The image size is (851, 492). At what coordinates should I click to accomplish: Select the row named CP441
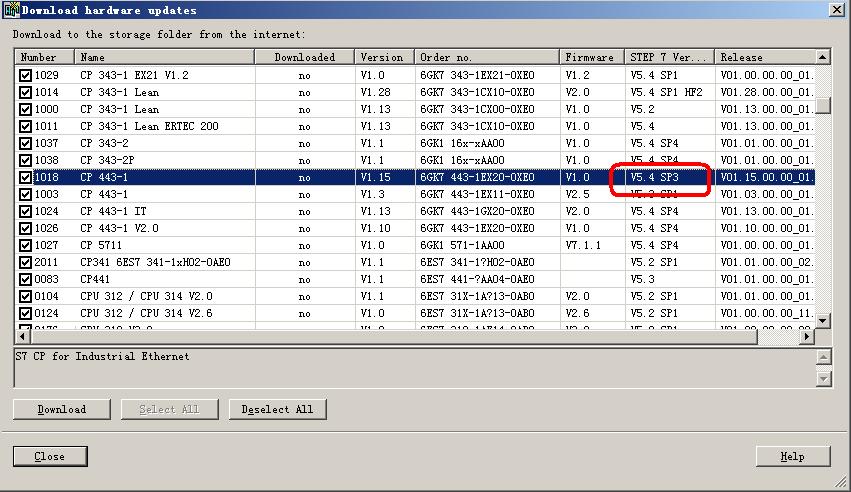click(415, 279)
